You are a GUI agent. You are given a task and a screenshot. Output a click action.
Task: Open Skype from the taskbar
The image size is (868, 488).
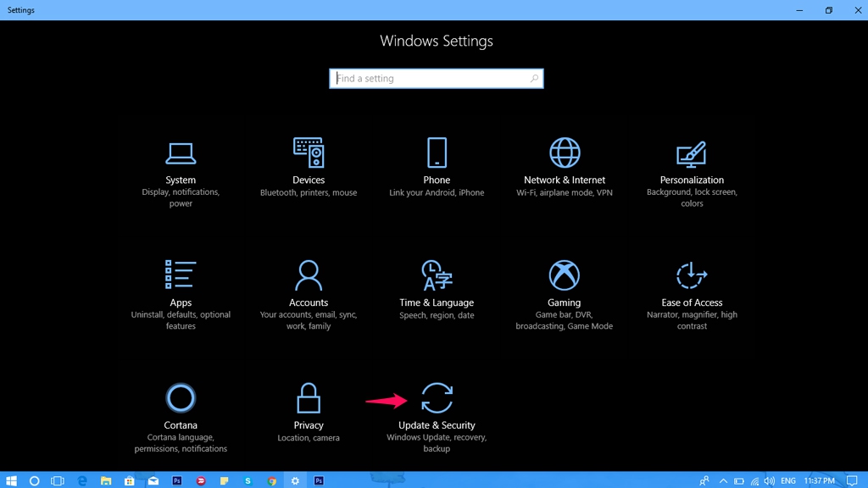click(x=248, y=480)
